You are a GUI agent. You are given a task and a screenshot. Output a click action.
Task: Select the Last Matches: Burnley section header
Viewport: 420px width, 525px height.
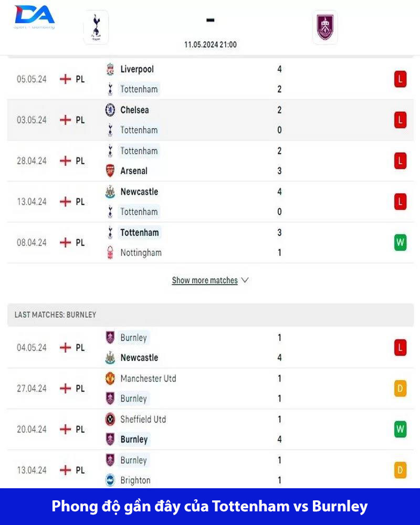(x=56, y=314)
